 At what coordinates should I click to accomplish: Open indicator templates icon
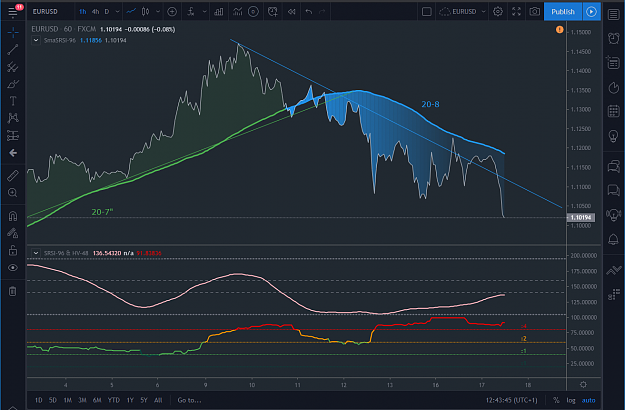click(237, 12)
